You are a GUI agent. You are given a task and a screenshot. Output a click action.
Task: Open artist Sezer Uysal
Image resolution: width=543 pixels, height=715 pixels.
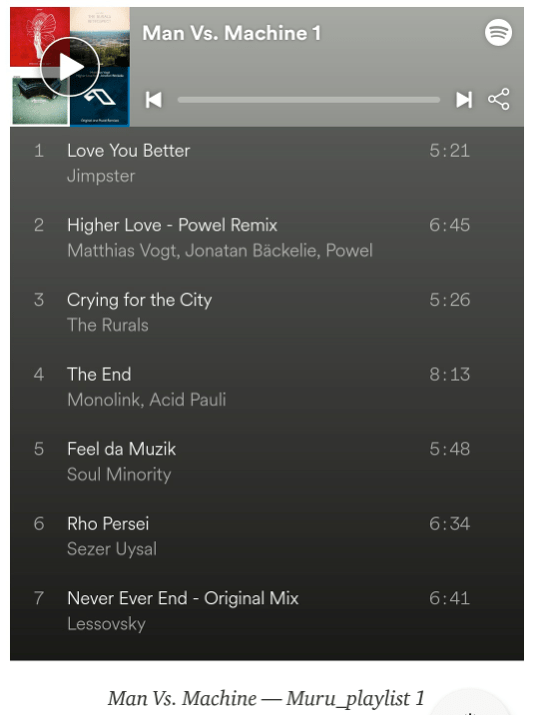click(x=112, y=549)
